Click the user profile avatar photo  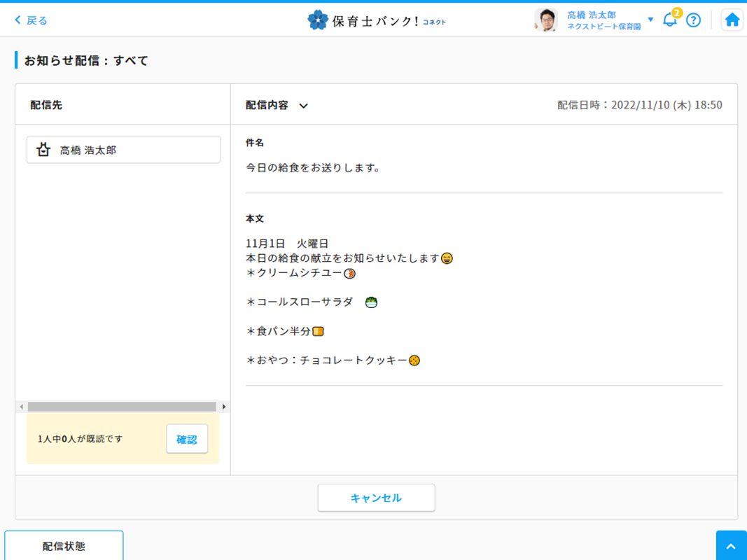(546, 20)
